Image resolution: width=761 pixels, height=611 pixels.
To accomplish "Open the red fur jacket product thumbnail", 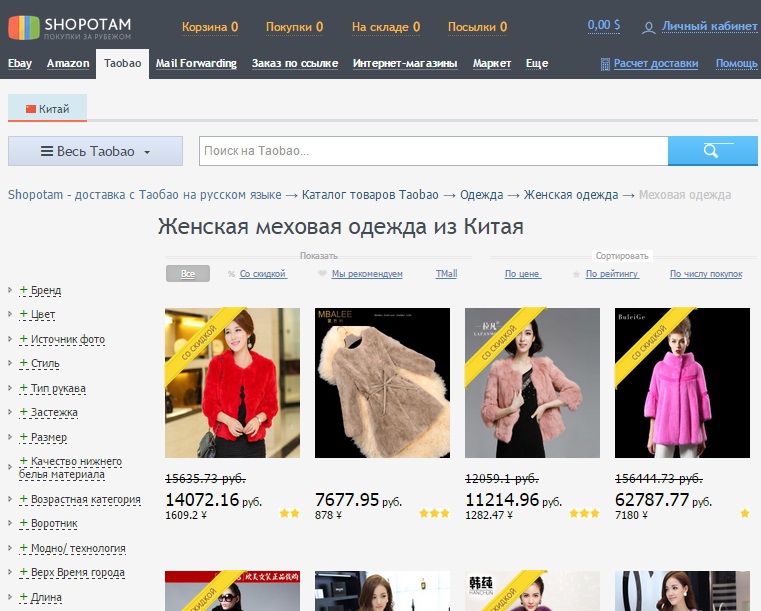I will point(232,383).
